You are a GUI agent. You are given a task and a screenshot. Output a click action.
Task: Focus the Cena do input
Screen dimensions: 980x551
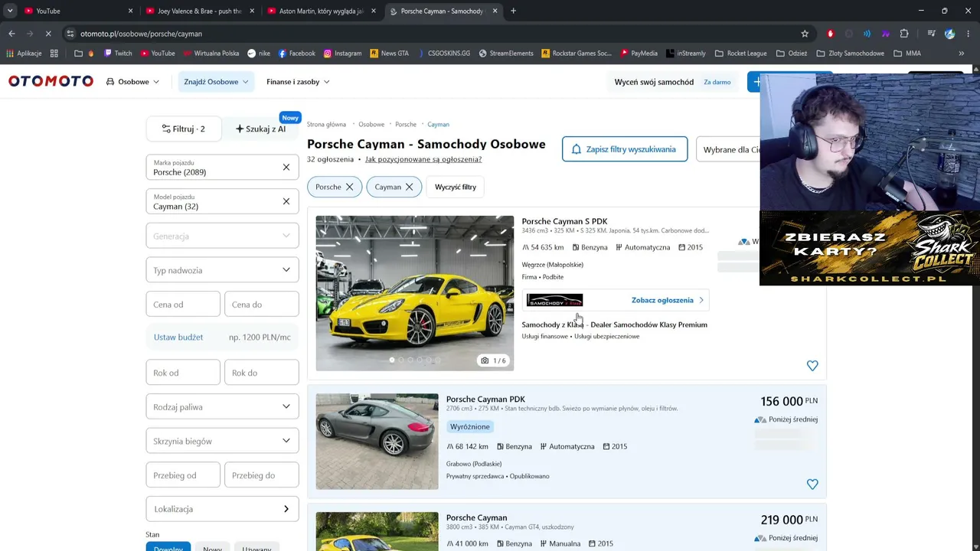(262, 304)
